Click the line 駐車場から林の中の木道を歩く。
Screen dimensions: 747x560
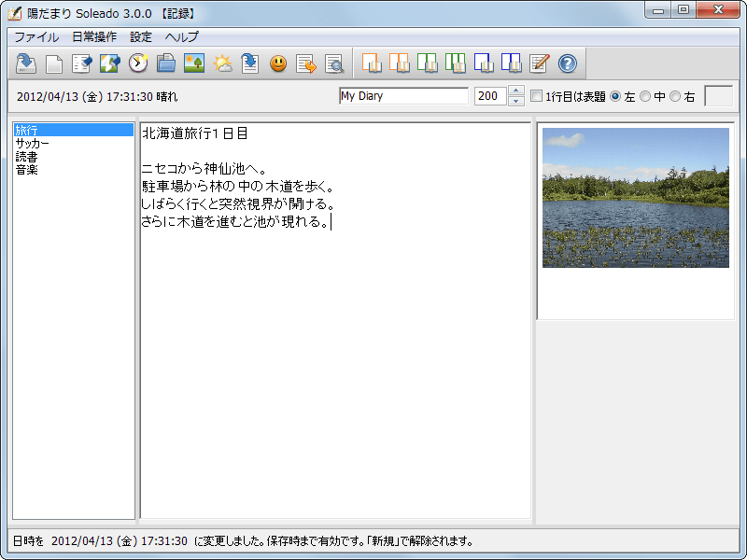click(x=238, y=186)
